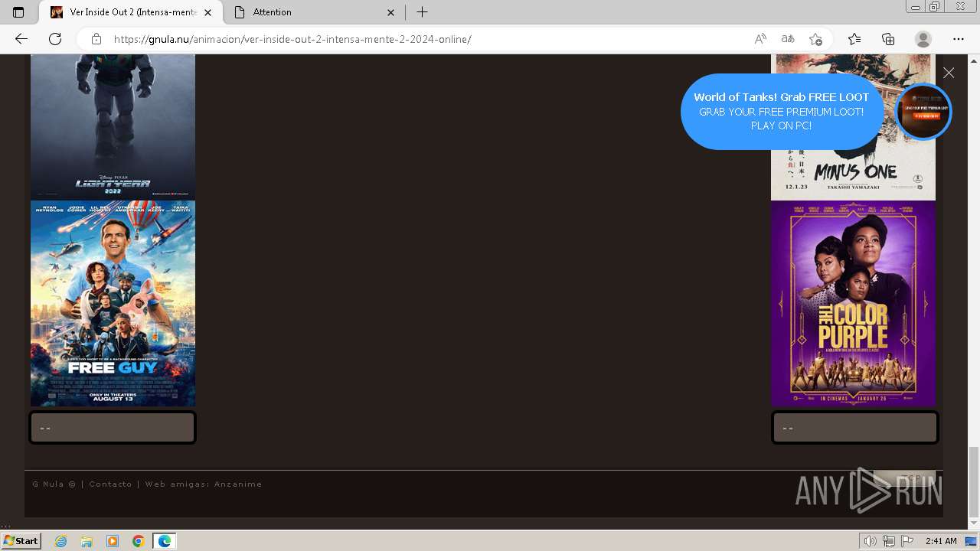Open the Anzanime footer link
Viewport: 980px width, 551px height.
pyautogui.click(x=238, y=484)
